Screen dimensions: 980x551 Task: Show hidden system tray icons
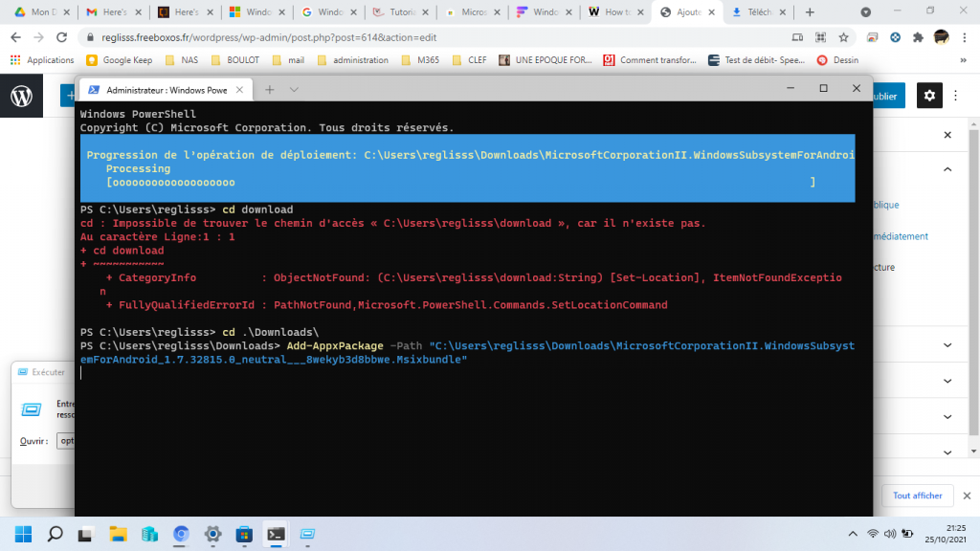[x=850, y=533]
